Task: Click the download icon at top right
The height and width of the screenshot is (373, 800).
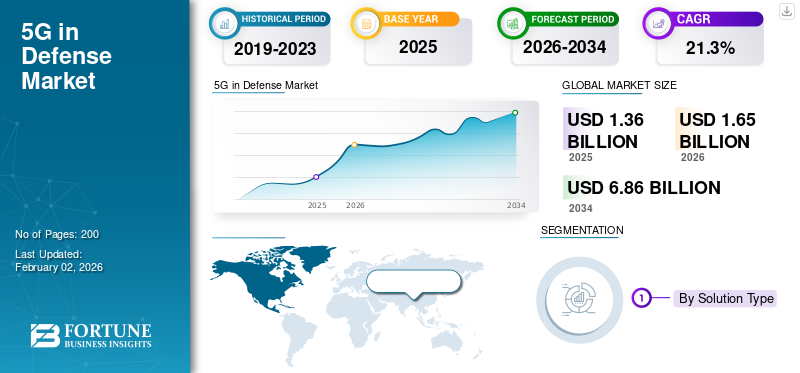Action: [x=787, y=11]
